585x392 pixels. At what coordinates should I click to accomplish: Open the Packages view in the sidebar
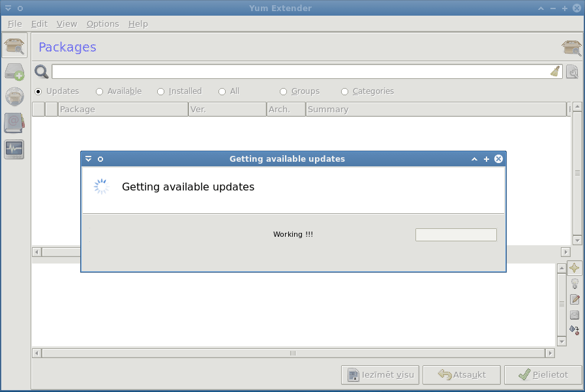[14, 46]
